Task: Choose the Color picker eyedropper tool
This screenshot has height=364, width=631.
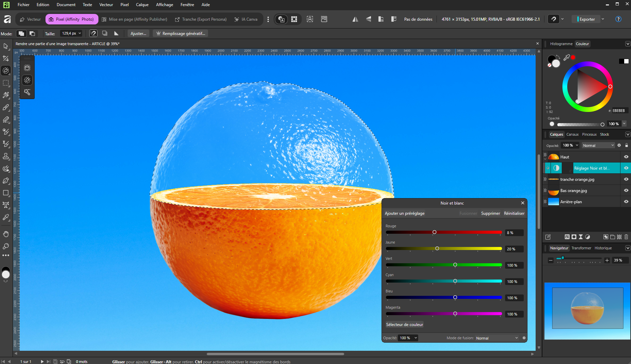Action: tap(6, 217)
